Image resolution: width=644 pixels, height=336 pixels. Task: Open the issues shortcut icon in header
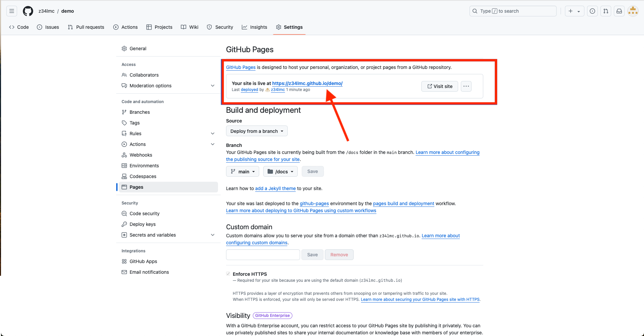pyautogui.click(x=592, y=11)
